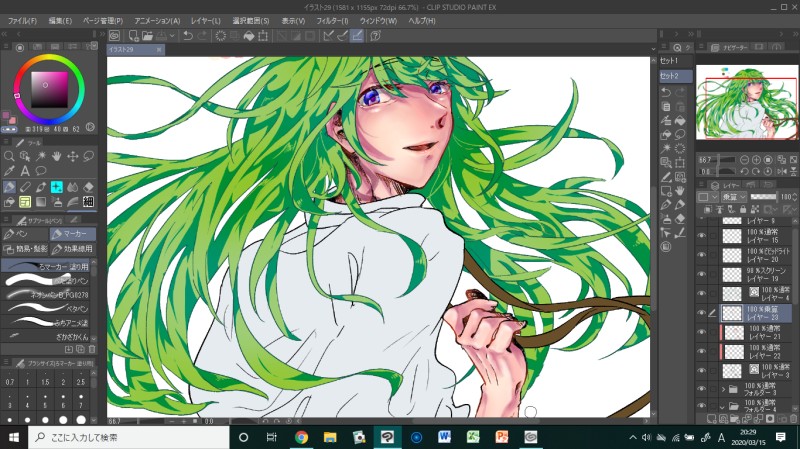This screenshot has height=449, width=800.
Task: Click delete layer trash icon in Layer panel
Action: 793,419
